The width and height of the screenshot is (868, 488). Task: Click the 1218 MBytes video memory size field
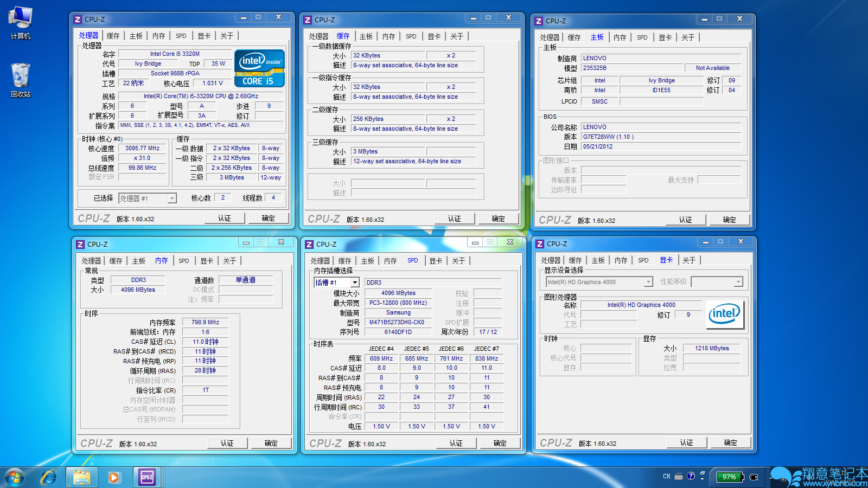click(712, 349)
